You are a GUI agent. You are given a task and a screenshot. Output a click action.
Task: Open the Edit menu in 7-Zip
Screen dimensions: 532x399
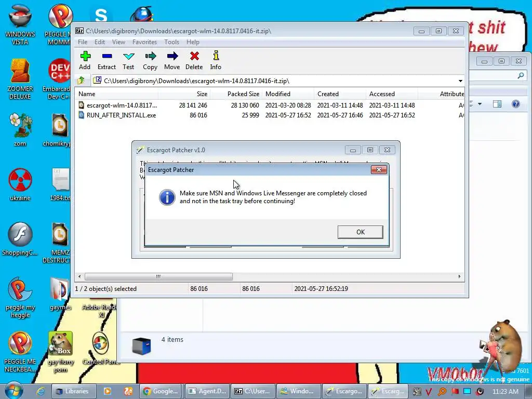[99, 42]
